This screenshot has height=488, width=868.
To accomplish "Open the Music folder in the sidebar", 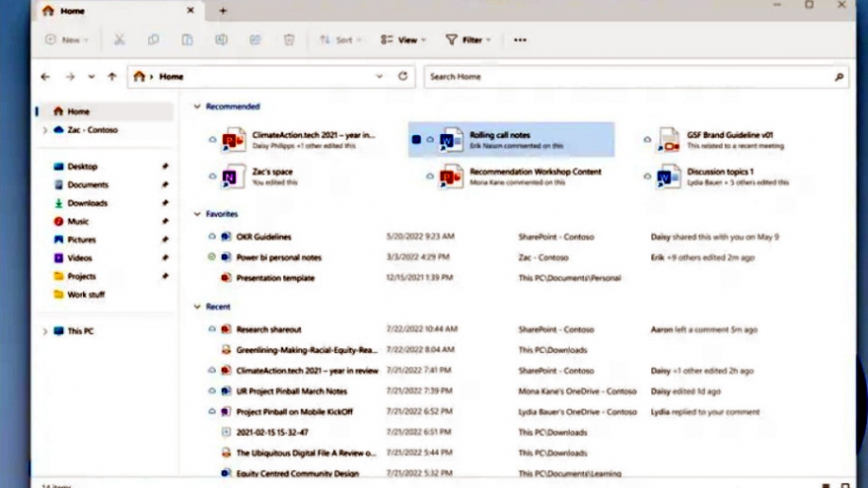I will [x=77, y=222].
